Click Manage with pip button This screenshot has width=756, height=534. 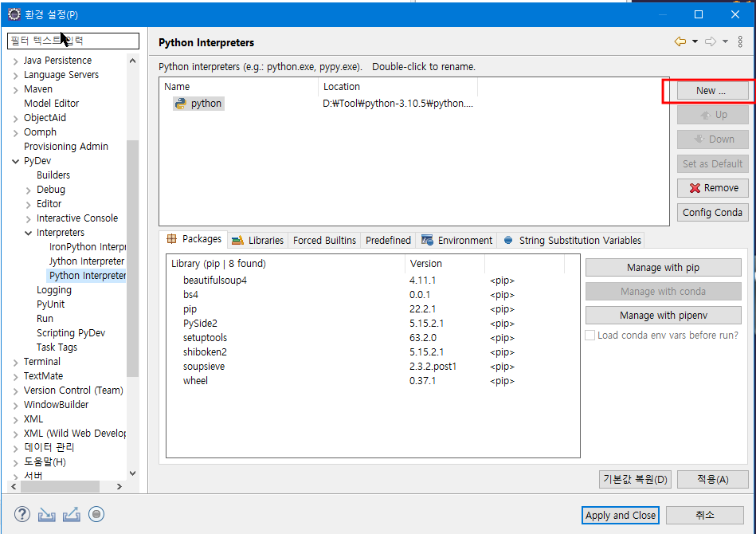664,267
